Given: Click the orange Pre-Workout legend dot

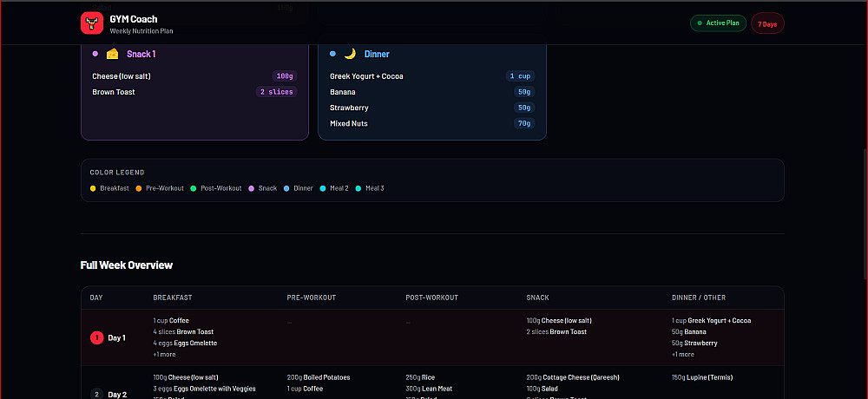Looking at the screenshot, I should (x=138, y=188).
